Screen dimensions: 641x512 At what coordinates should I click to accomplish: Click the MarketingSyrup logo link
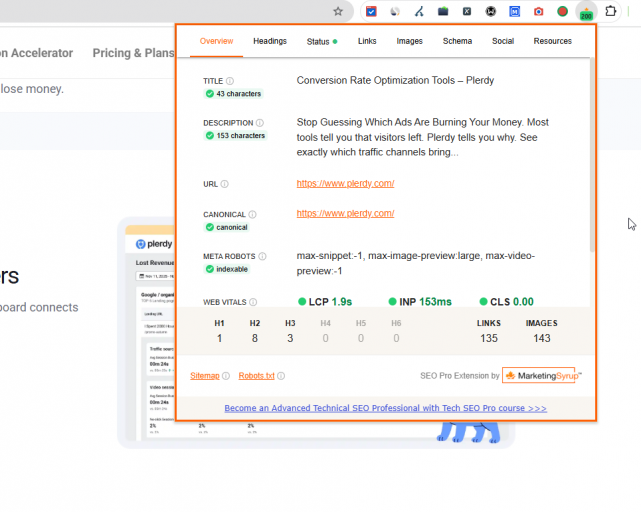[541, 375]
